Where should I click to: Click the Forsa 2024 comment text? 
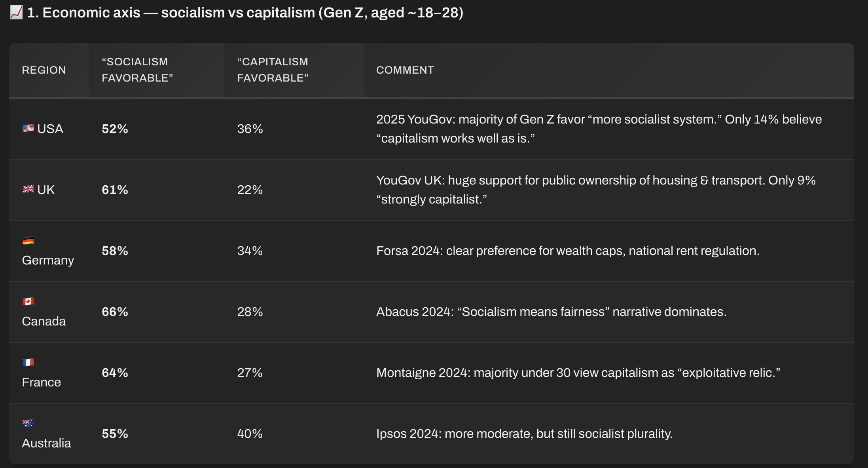point(568,251)
